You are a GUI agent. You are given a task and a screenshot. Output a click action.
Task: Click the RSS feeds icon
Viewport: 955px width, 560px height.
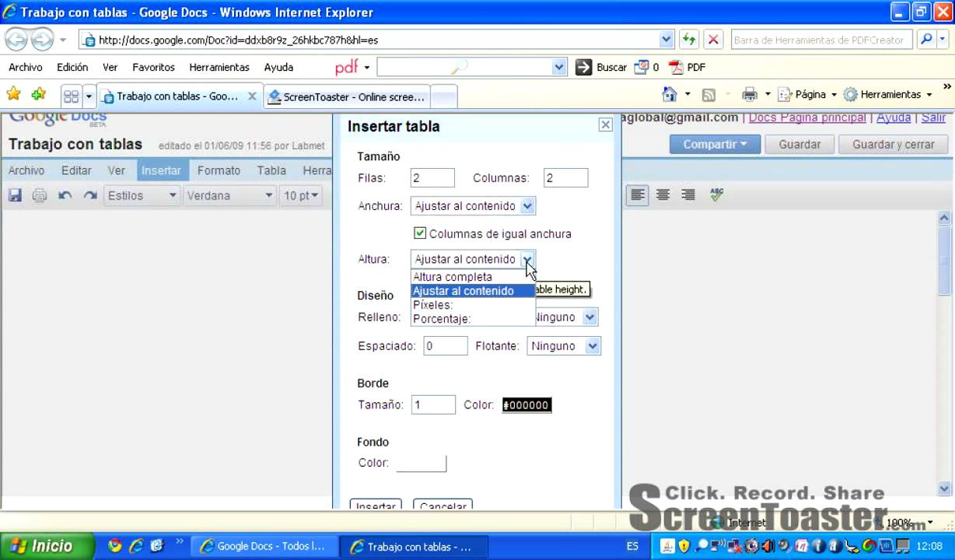click(x=708, y=95)
